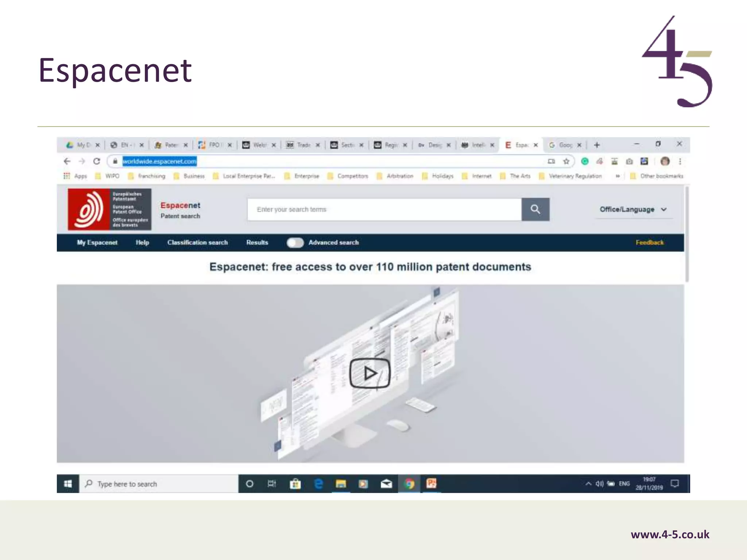Open the Apps bookmarks shortcut
Image resolution: width=747 pixels, height=560 pixels.
[75, 176]
